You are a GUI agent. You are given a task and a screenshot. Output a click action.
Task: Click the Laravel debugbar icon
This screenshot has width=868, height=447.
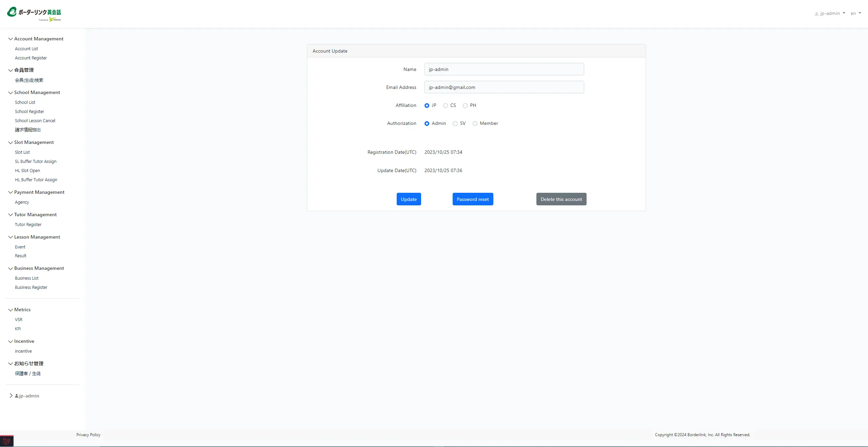6,441
